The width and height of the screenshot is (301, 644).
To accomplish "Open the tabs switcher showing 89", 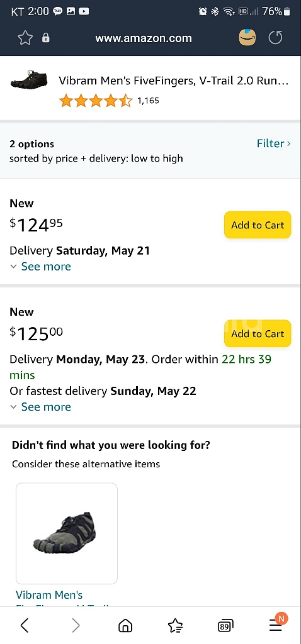I will click(225, 626).
